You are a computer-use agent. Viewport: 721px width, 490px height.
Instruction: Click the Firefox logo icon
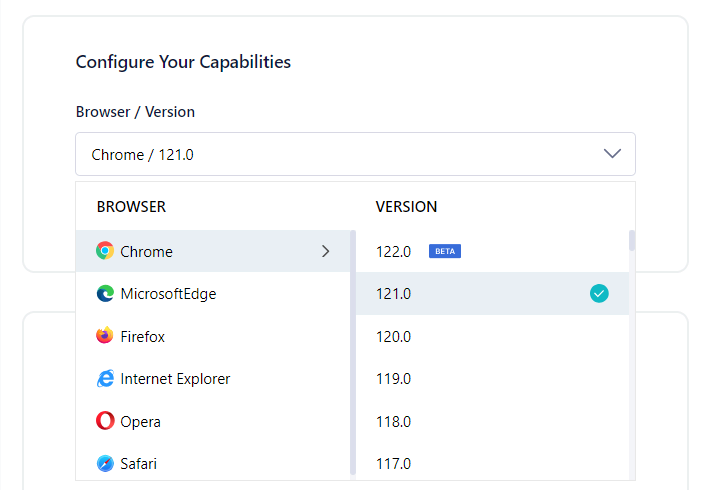click(105, 336)
